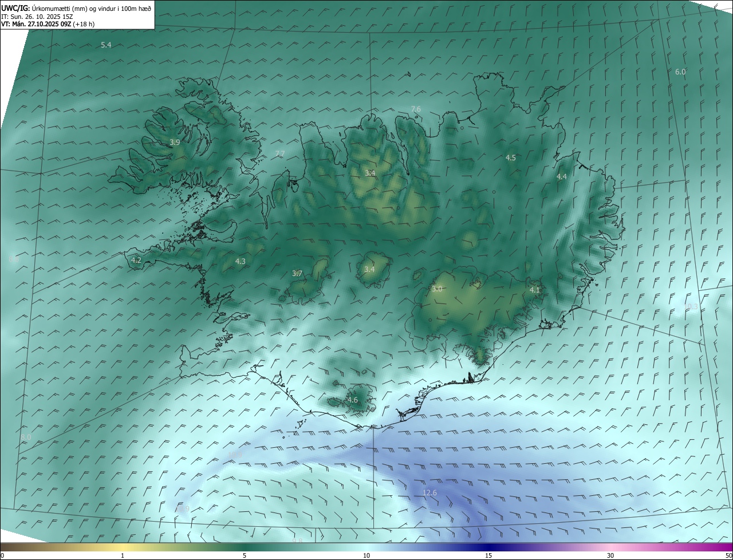This screenshot has width=733, height=560.
Task: Click the 50 end of the color scale
Action: (x=728, y=555)
